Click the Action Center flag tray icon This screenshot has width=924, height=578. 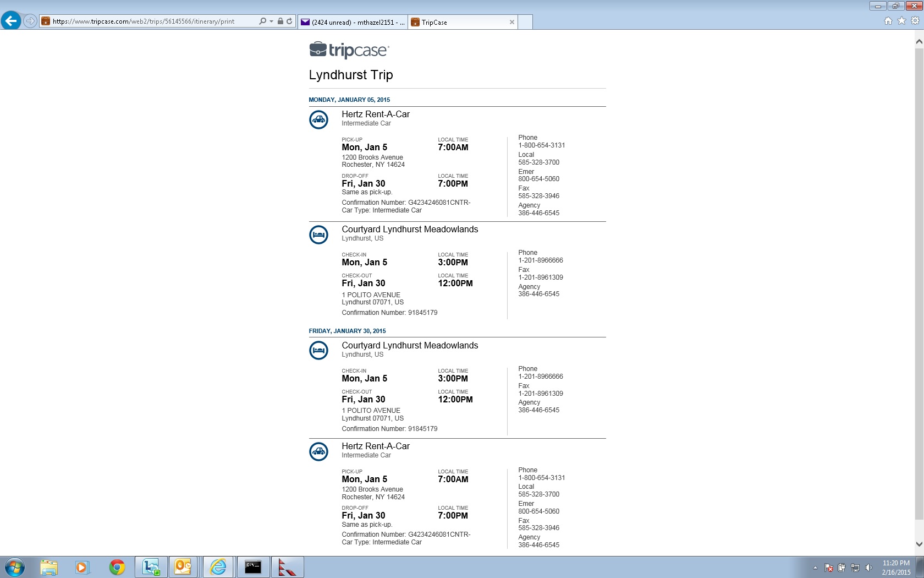click(829, 568)
